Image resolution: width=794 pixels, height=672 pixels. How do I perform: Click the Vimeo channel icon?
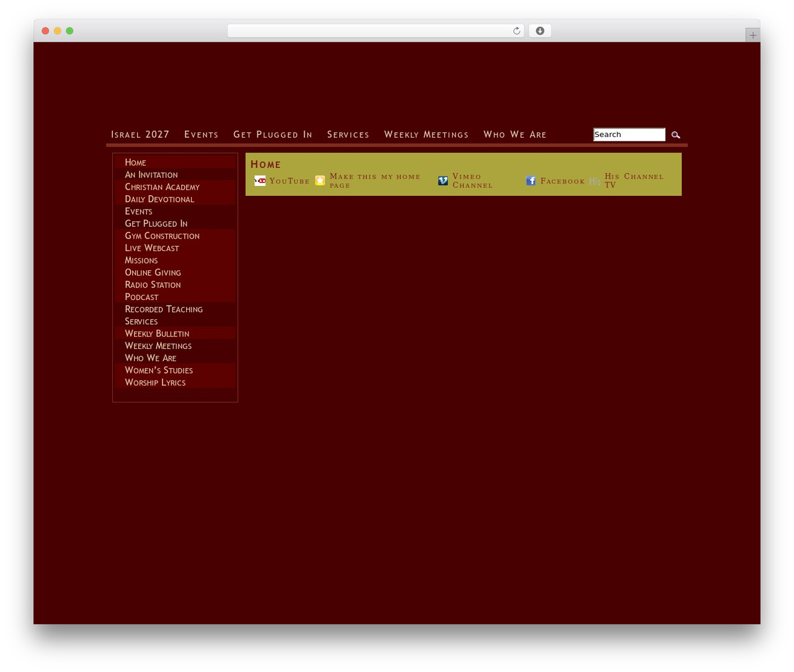[443, 181]
